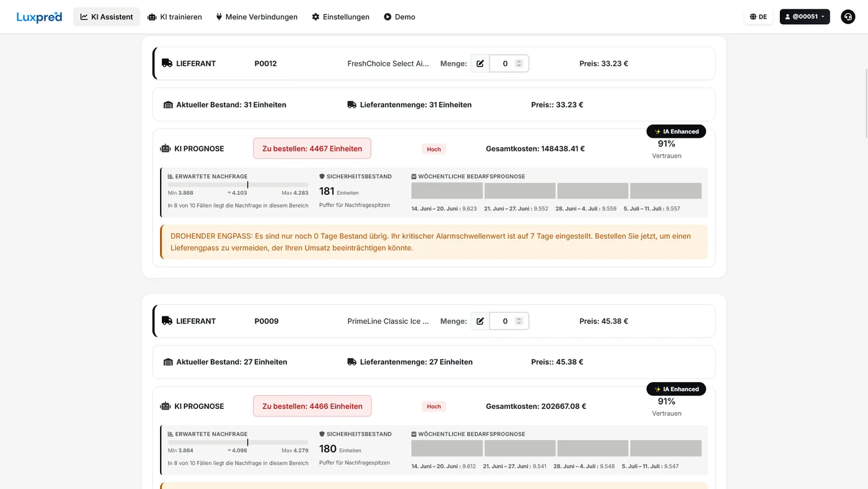868x489 pixels.
Task: Go to Meine Verbindungen
Action: (x=257, y=17)
